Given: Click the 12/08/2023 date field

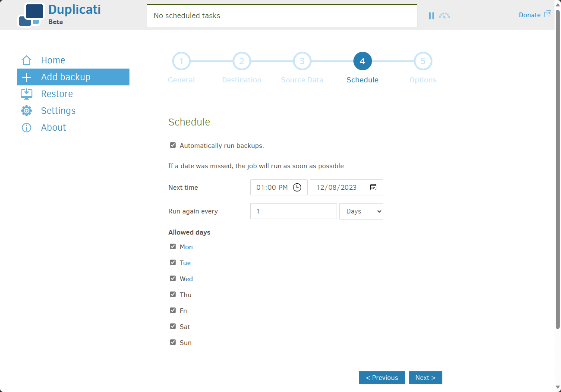Looking at the screenshot, I should click(x=347, y=188).
